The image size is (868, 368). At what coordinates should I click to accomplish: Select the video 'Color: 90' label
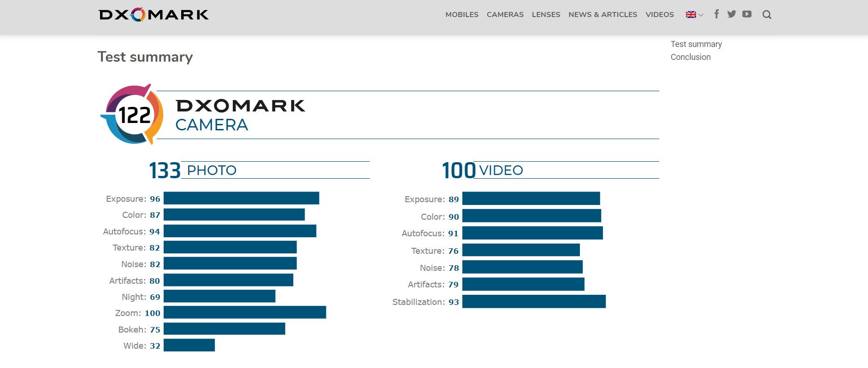click(440, 217)
